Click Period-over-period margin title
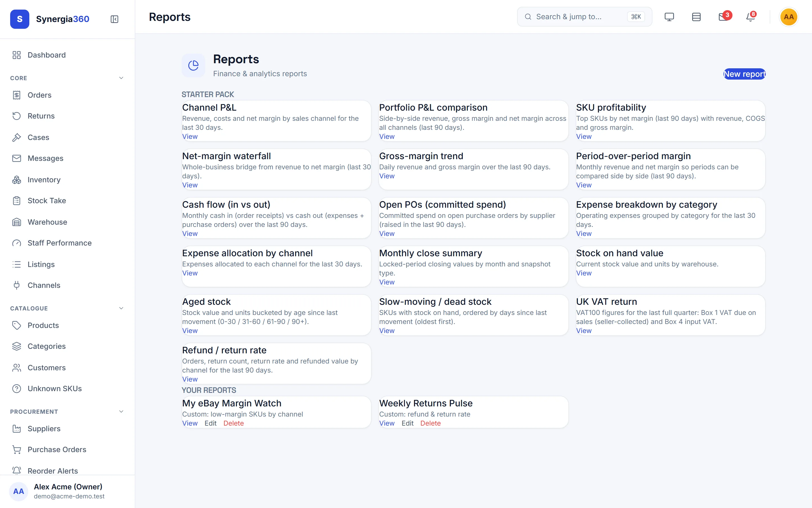Screen dimensions: 812x508 [634, 156]
